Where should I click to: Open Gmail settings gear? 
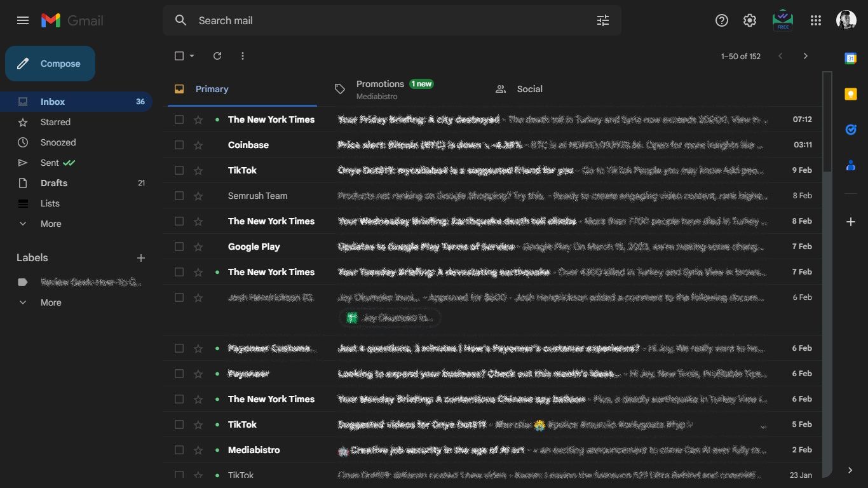pos(749,20)
